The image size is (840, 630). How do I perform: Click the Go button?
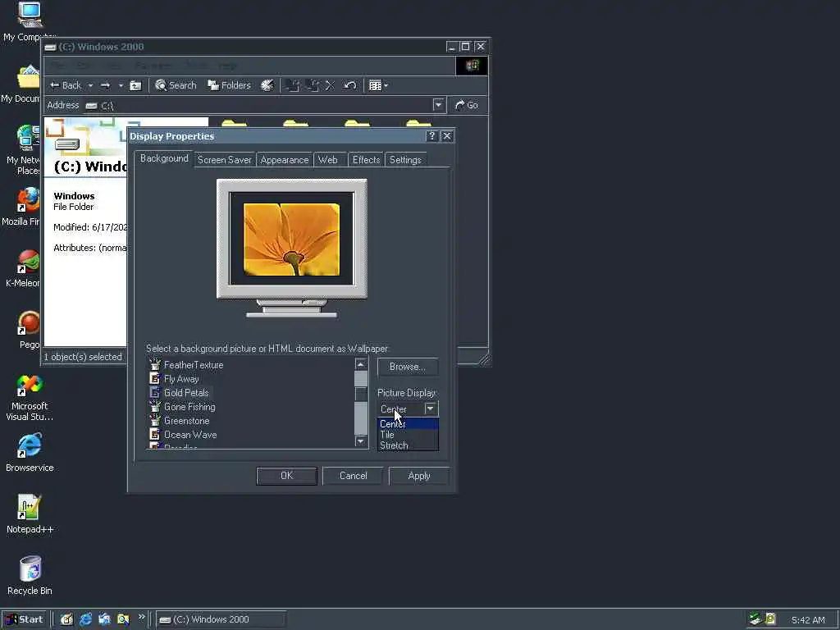pyautogui.click(x=467, y=105)
